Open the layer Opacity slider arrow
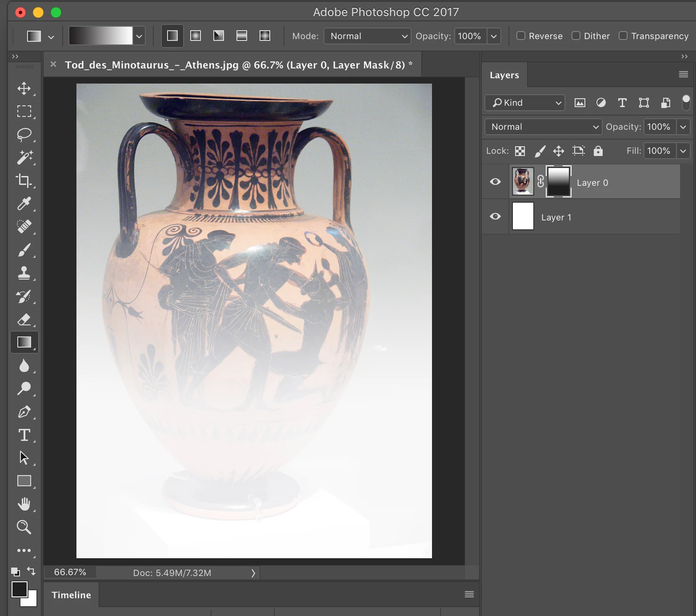 [683, 127]
